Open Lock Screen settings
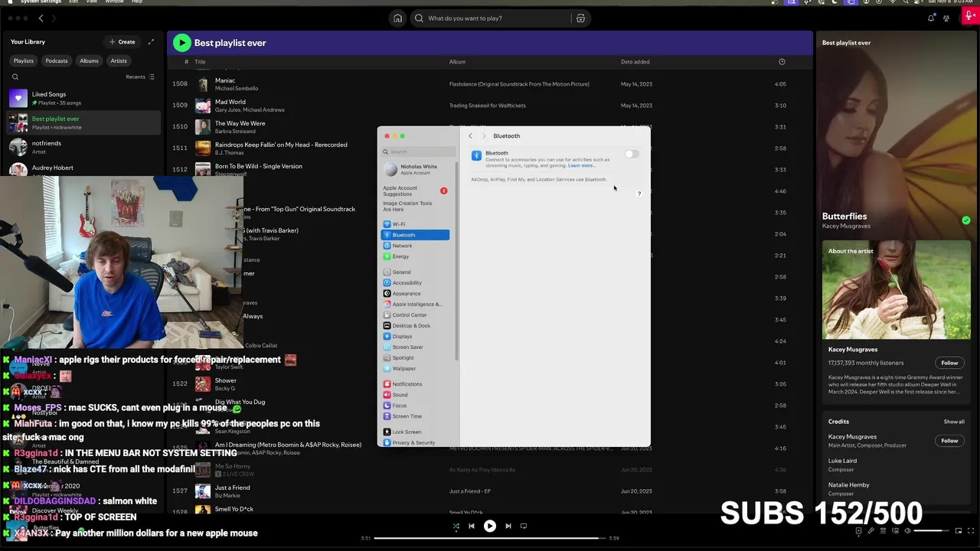980x551 pixels. (x=415, y=432)
